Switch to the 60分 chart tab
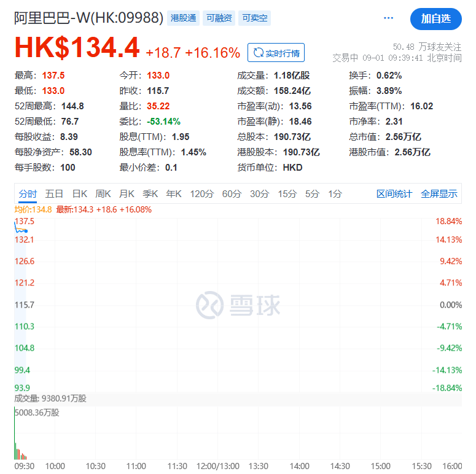The height and width of the screenshot is (474, 476). tap(232, 193)
